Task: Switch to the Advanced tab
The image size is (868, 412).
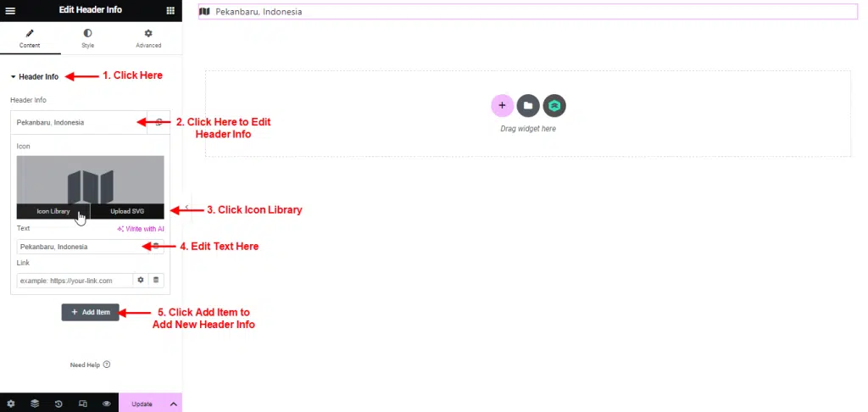Action: pyautogui.click(x=148, y=39)
